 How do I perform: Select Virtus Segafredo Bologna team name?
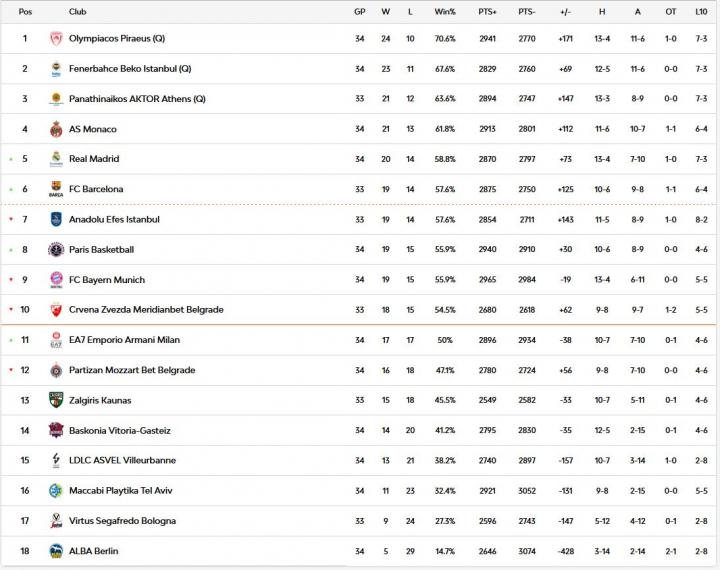pos(123,521)
